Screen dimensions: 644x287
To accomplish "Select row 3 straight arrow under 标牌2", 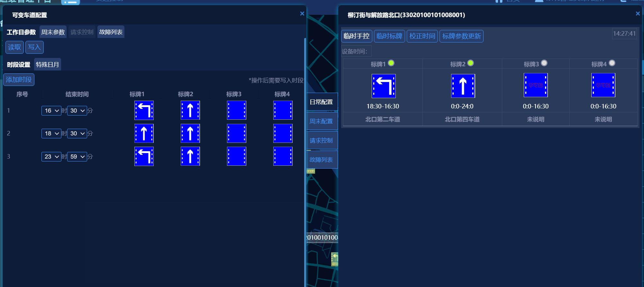I will 190,156.
